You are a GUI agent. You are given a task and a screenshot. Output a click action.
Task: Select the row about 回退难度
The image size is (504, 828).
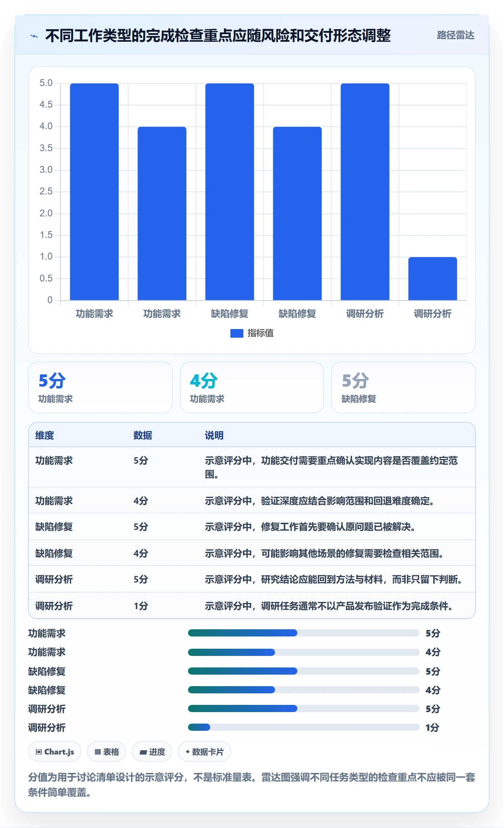pos(252,500)
